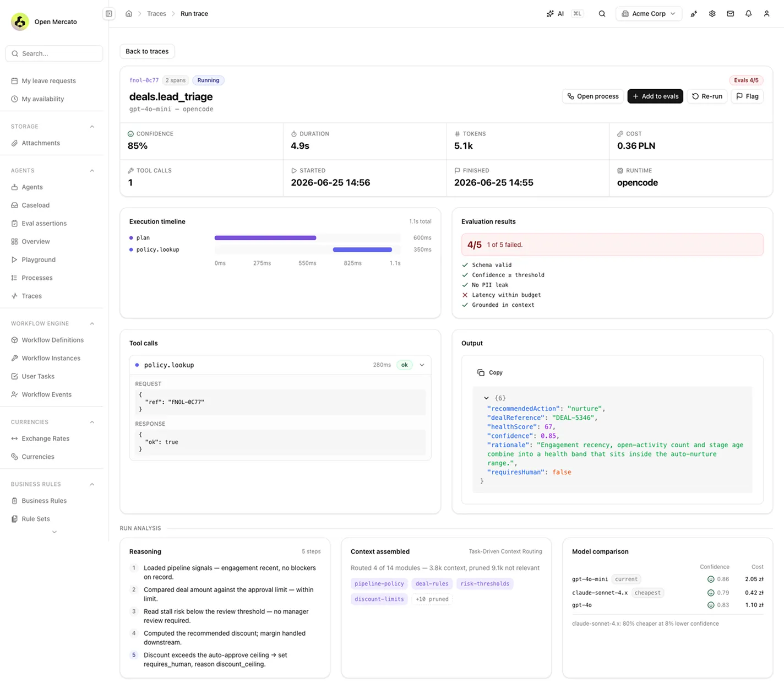The height and width of the screenshot is (688, 784).
Task: Click Add to evals
Action: point(655,96)
